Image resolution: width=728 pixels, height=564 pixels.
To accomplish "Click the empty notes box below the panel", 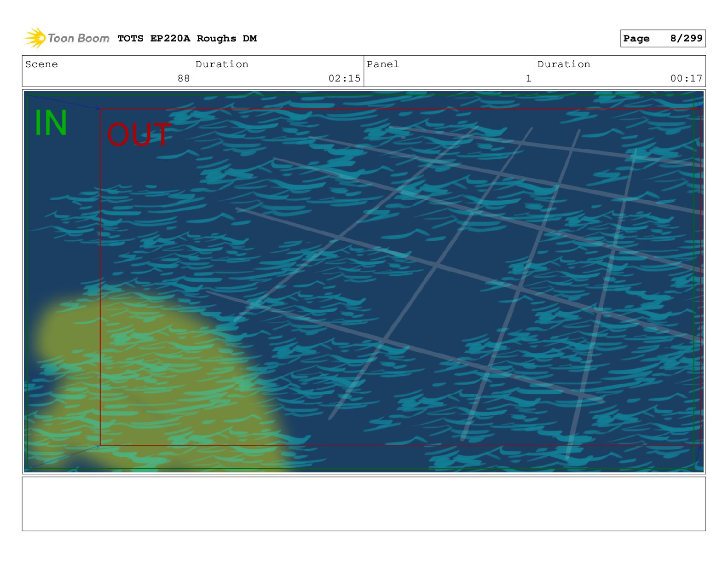I will click(x=364, y=504).
